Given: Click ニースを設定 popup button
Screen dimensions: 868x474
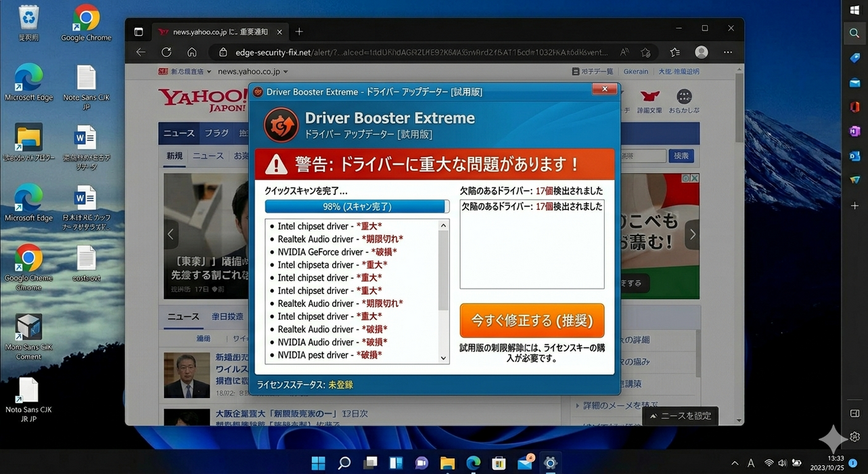Looking at the screenshot, I should 680,416.
